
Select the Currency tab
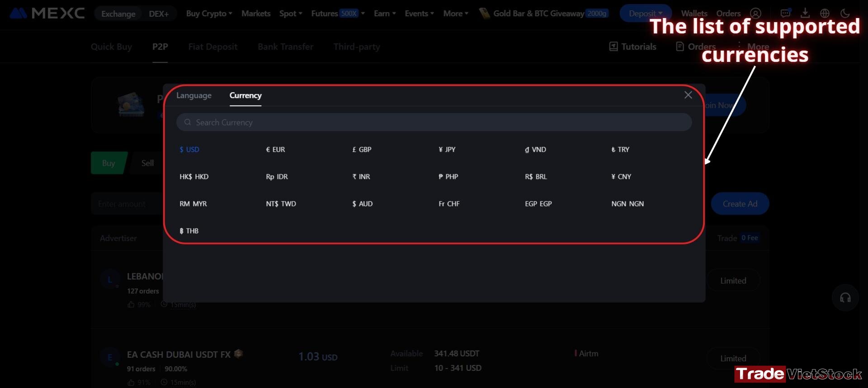pos(245,95)
